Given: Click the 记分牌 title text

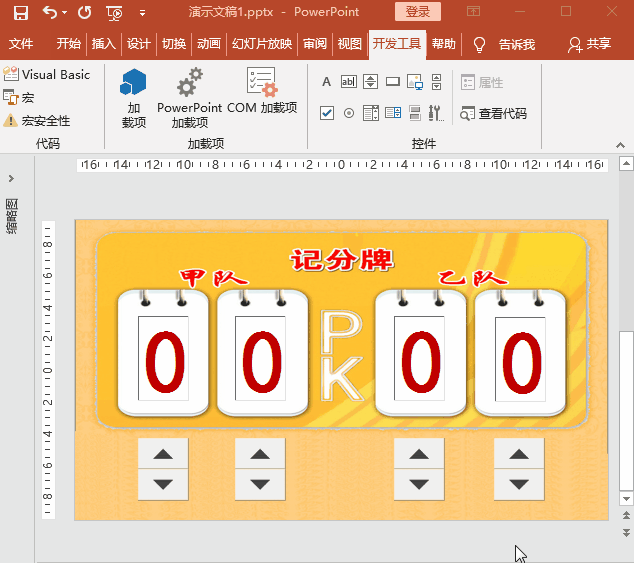Looking at the screenshot, I should tap(342, 259).
